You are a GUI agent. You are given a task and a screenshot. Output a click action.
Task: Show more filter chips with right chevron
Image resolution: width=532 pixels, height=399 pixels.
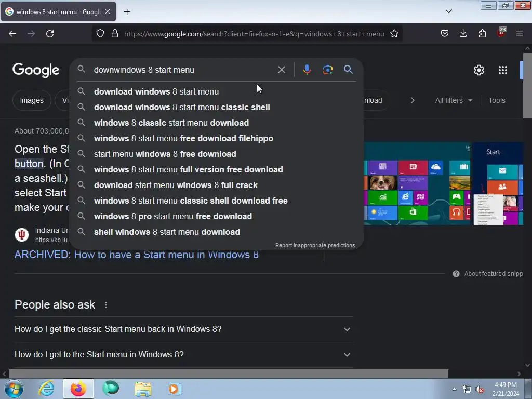pos(412,100)
